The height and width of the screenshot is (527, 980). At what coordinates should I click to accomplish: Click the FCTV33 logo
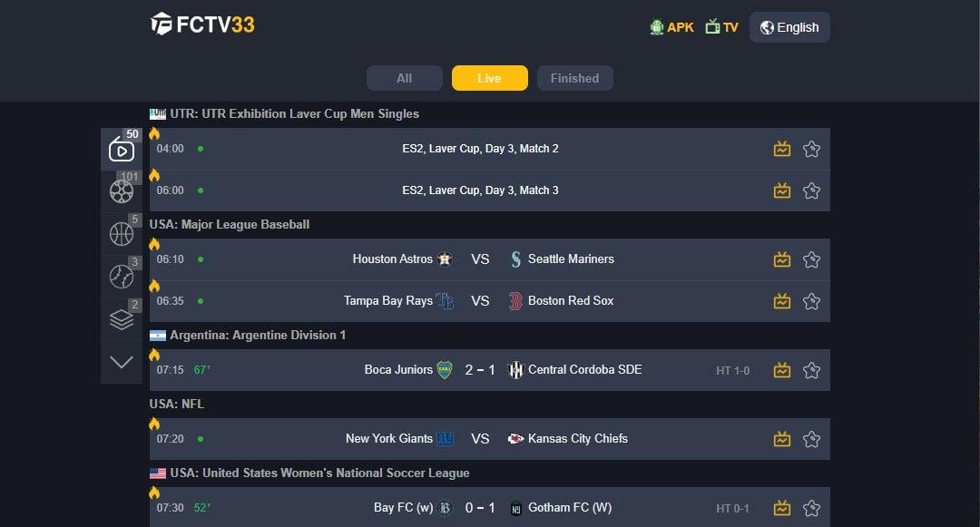tap(201, 25)
